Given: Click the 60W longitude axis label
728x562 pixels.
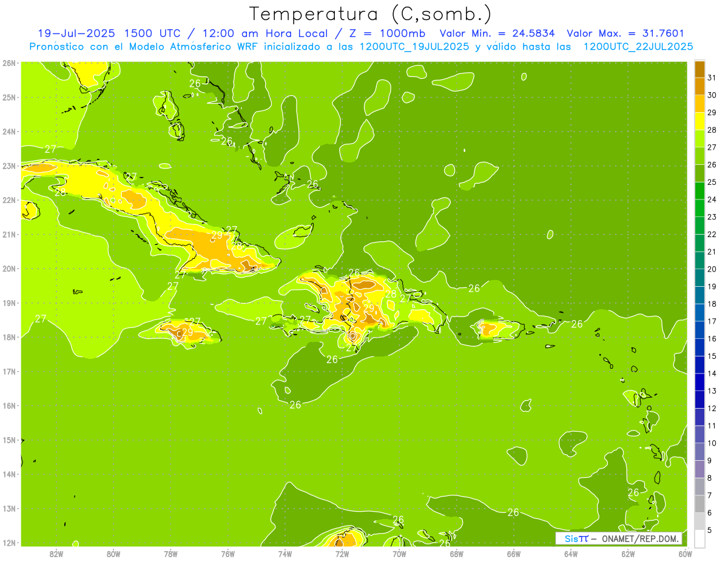Looking at the screenshot, I should pyautogui.click(x=685, y=554).
